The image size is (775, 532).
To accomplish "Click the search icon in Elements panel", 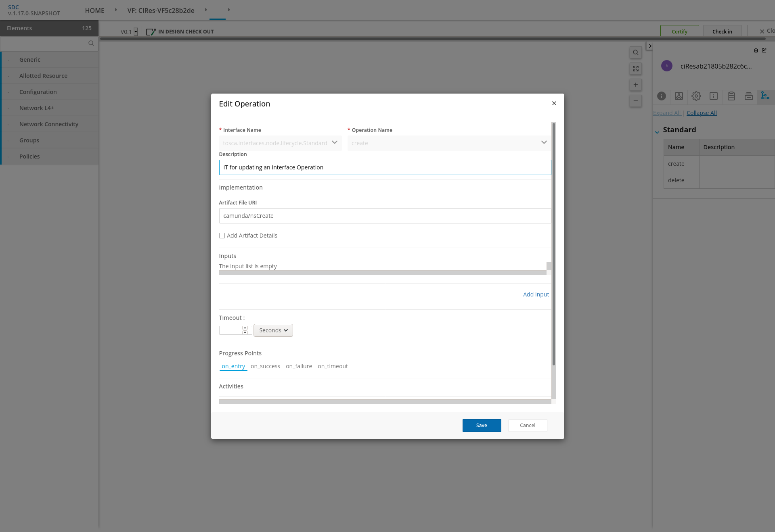I will [x=91, y=44].
